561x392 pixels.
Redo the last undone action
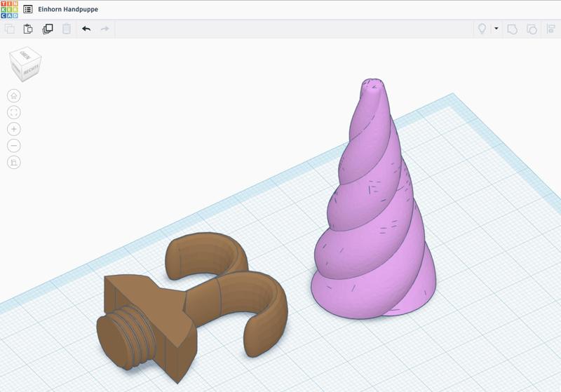[104, 29]
